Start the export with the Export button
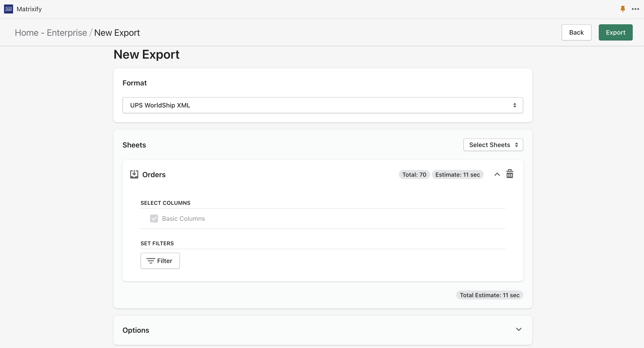Image resolution: width=644 pixels, height=348 pixels. [615, 32]
